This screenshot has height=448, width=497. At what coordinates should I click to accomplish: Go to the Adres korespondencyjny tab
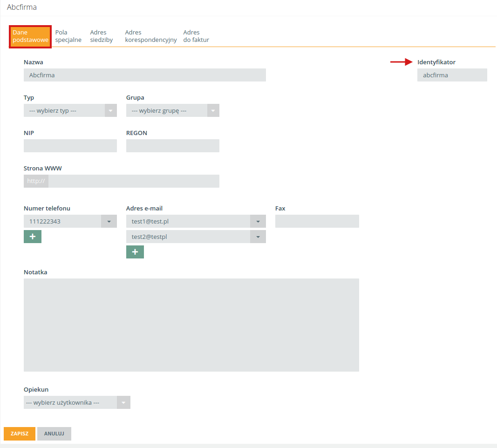(x=151, y=36)
